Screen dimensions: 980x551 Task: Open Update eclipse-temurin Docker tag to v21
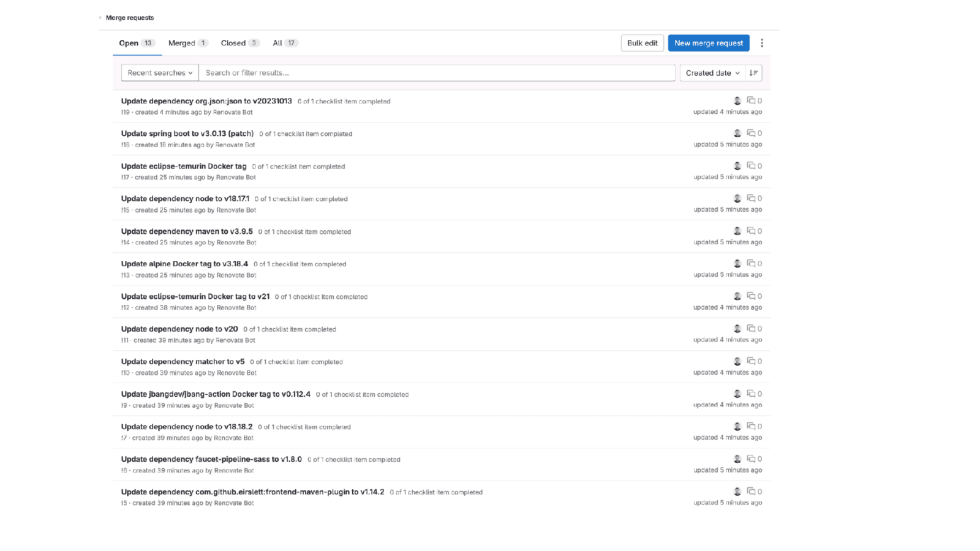click(x=195, y=296)
